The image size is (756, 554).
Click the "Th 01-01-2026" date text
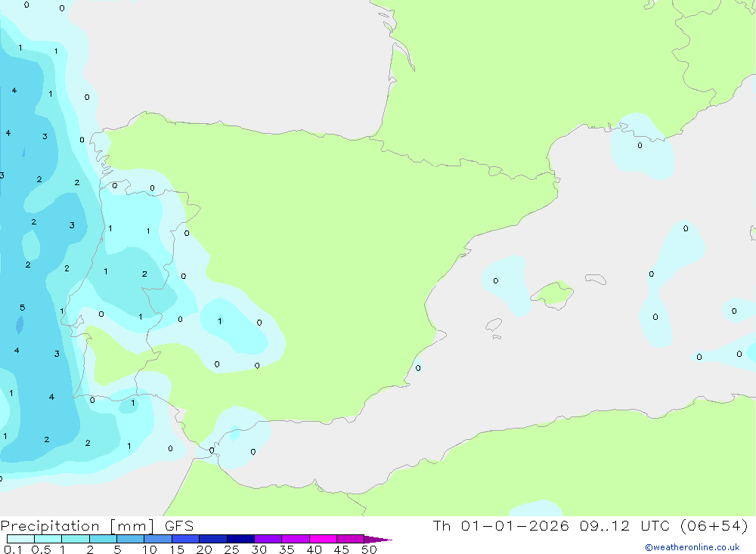pos(501,526)
